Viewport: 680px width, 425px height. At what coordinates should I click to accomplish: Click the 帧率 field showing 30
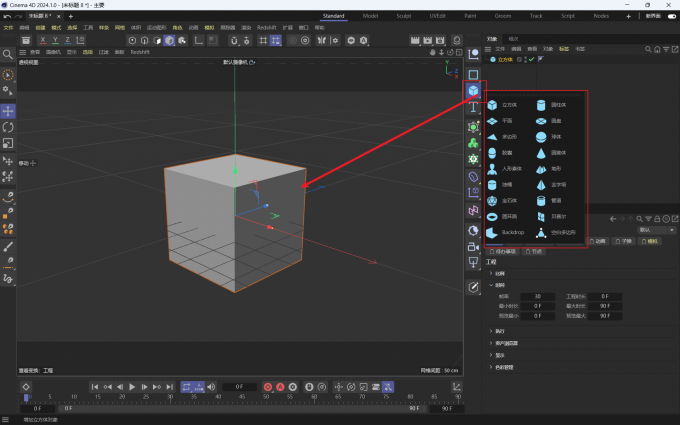tap(538, 297)
